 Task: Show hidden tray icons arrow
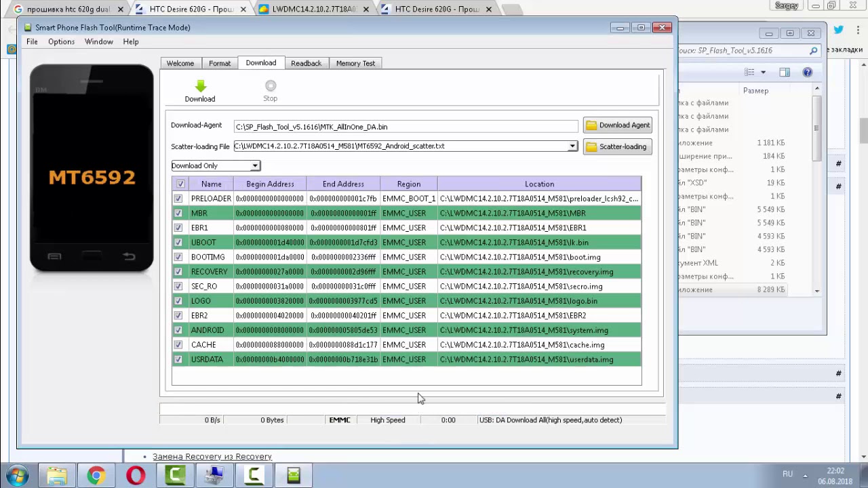pos(806,475)
